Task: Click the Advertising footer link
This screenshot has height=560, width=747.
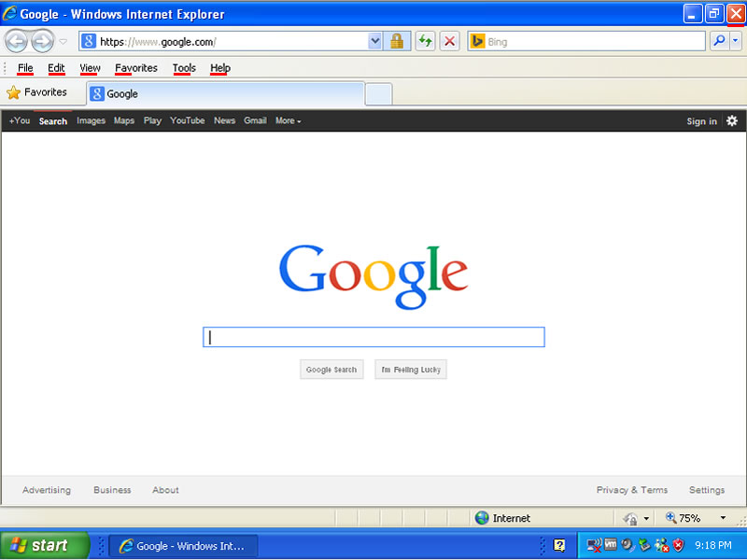Action: (x=47, y=490)
